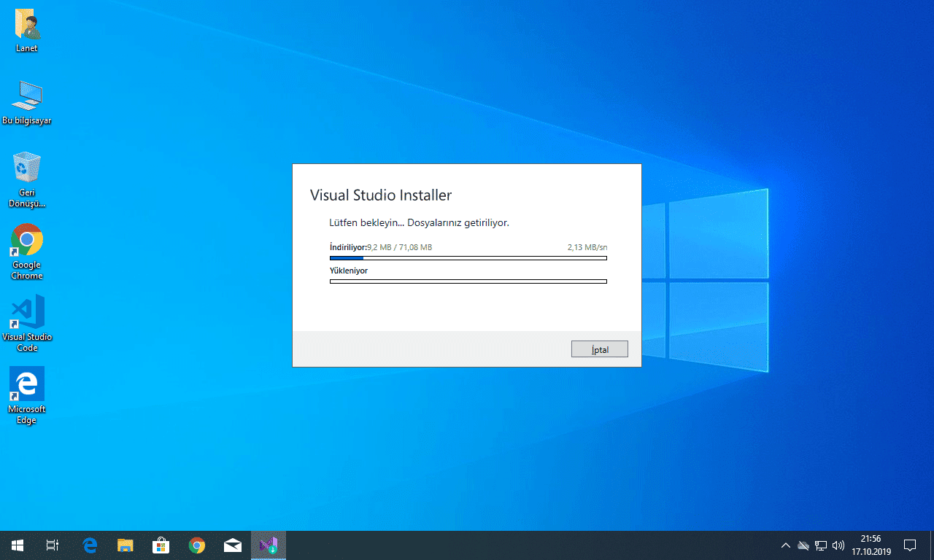Click the 'İndiriliyor:' label
The height and width of the screenshot is (560, 934).
[x=348, y=247]
